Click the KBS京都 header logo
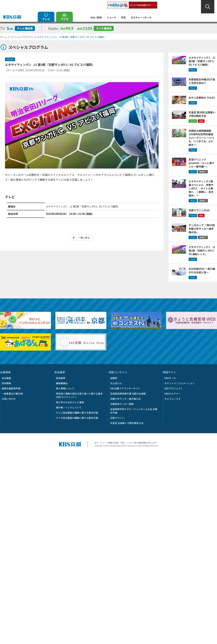 click(x=12, y=17)
